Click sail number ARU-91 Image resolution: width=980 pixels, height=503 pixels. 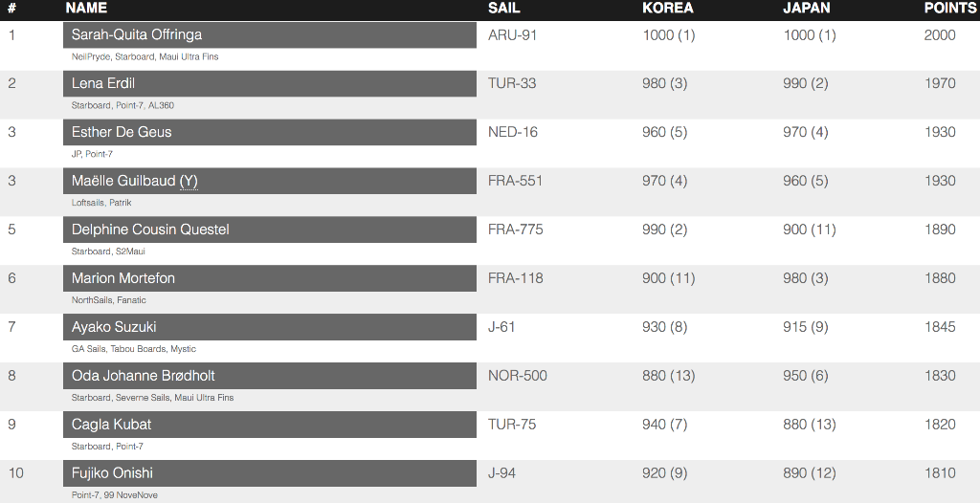(513, 35)
